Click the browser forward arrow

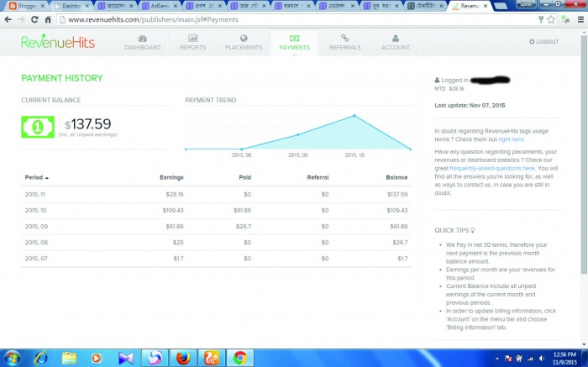point(21,19)
